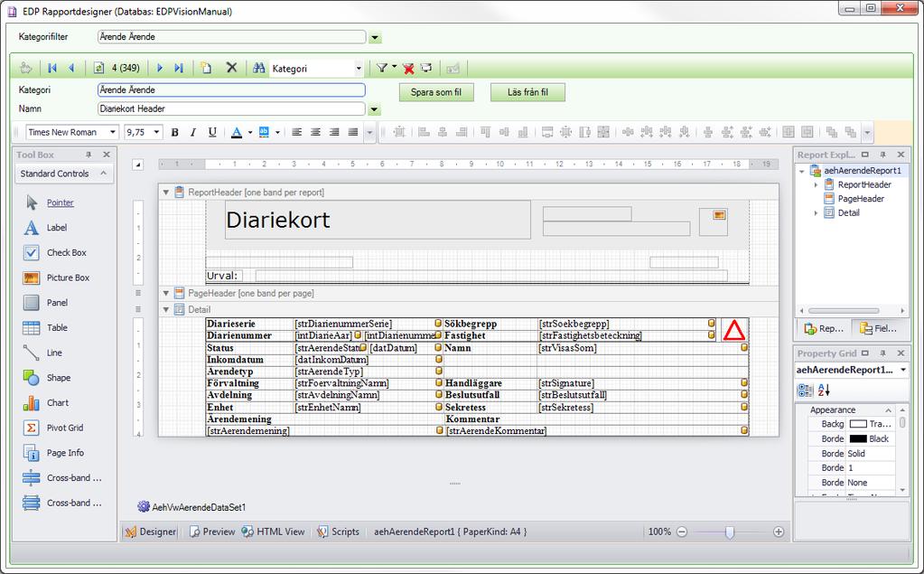Zoom out with the minus button
924x574 pixels.
point(682,532)
